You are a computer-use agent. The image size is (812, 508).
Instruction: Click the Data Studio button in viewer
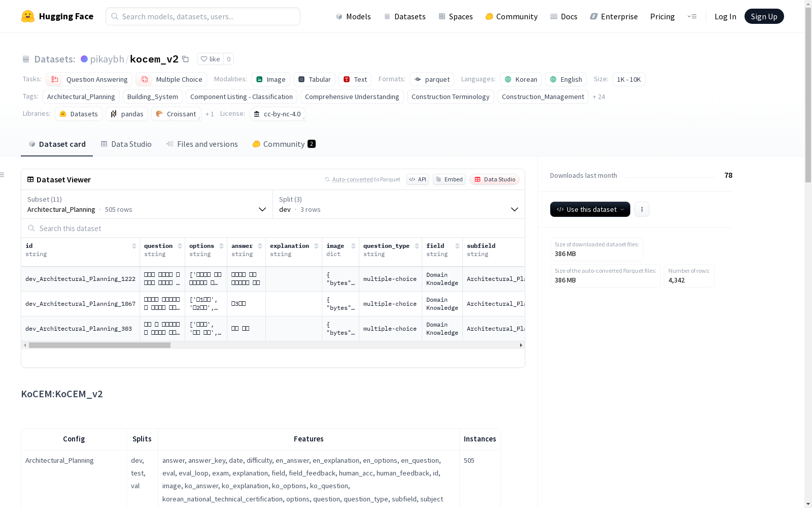coord(494,179)
